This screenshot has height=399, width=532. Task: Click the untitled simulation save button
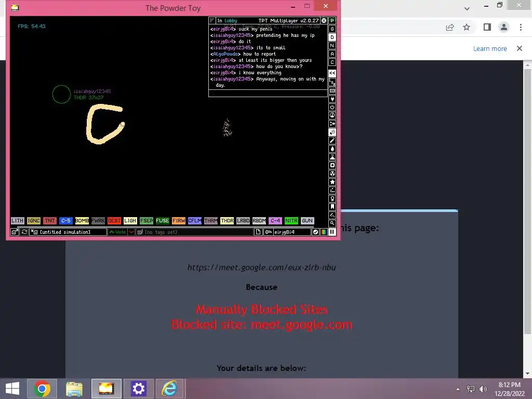pyautogui.click(x=68, y=232)
